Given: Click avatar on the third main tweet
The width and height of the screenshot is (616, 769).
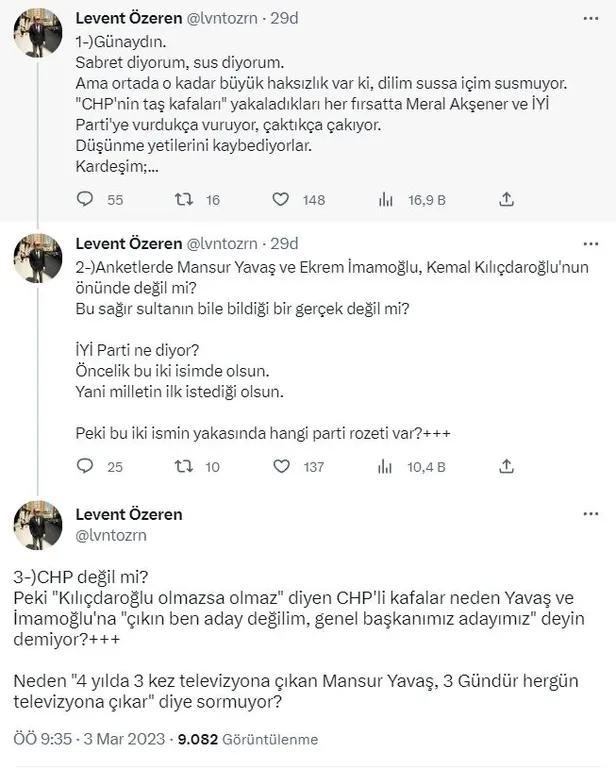Looking at the screenshot, I should 39,523.
